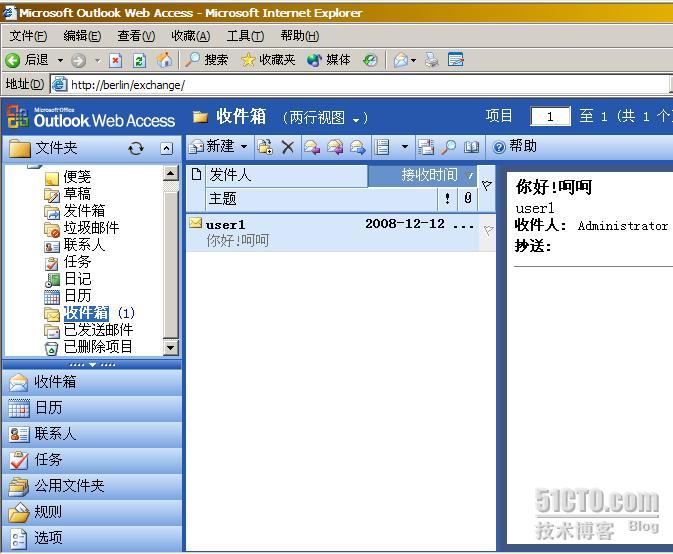Click the IE Mail envelope icon

401,60
